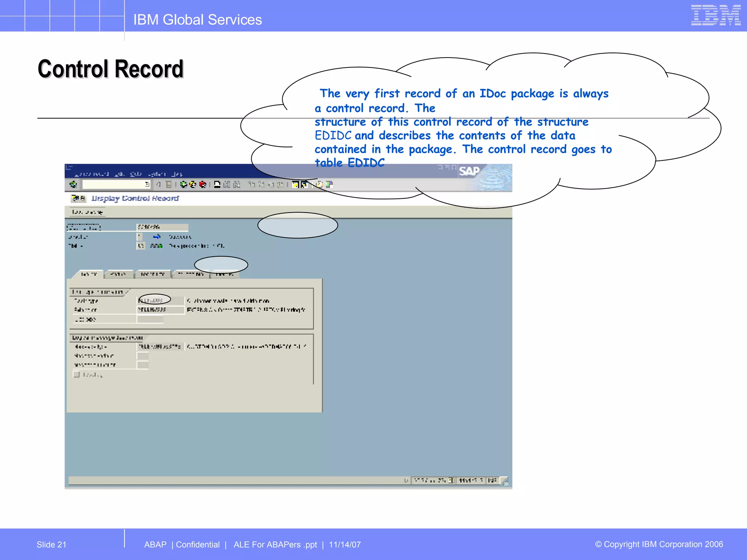This screenshot has height=560, width=747.
Task: Click the Last Page icon
Action: click(280, 184)
